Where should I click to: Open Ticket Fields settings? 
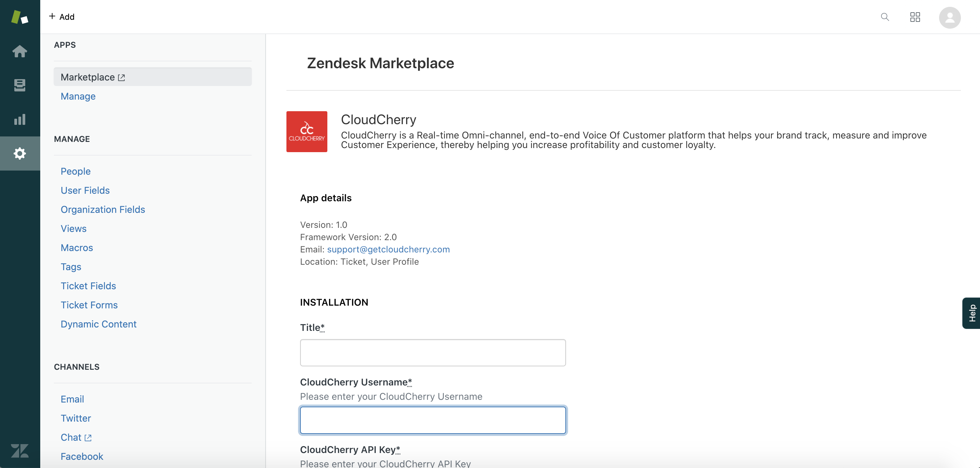88,286
